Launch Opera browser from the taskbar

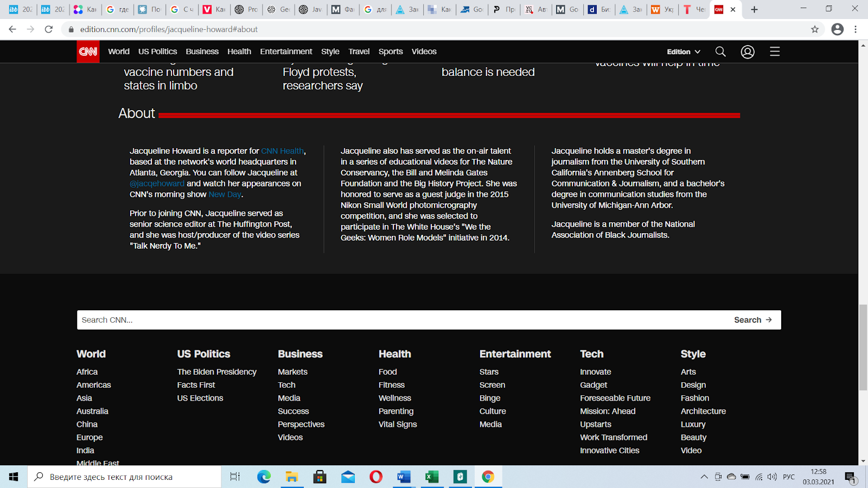376,477
